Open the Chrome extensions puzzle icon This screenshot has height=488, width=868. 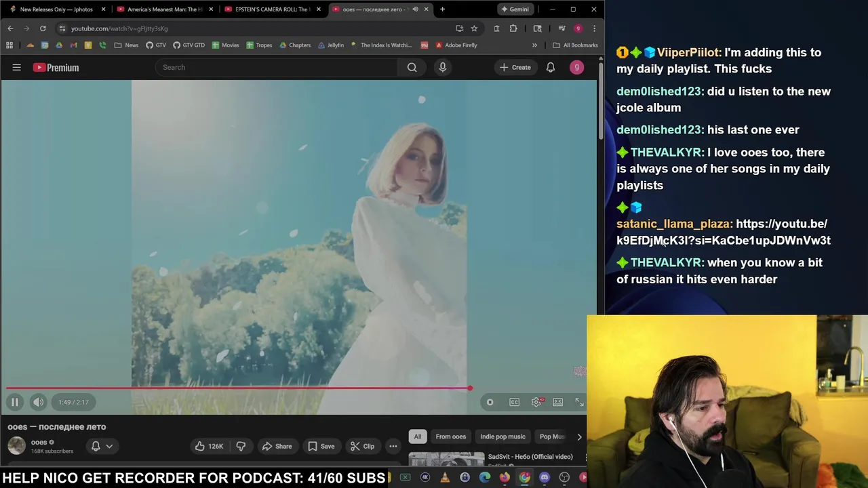(513, 28)
